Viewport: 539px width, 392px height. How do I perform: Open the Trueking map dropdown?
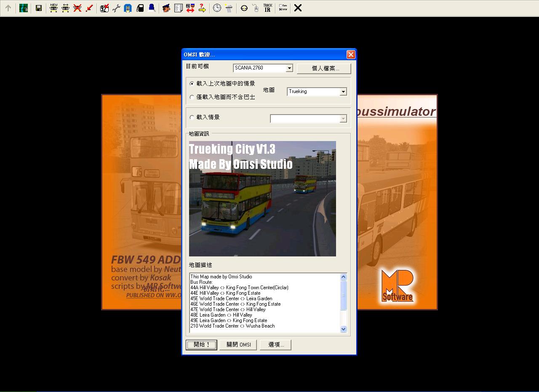click(343, 92)
